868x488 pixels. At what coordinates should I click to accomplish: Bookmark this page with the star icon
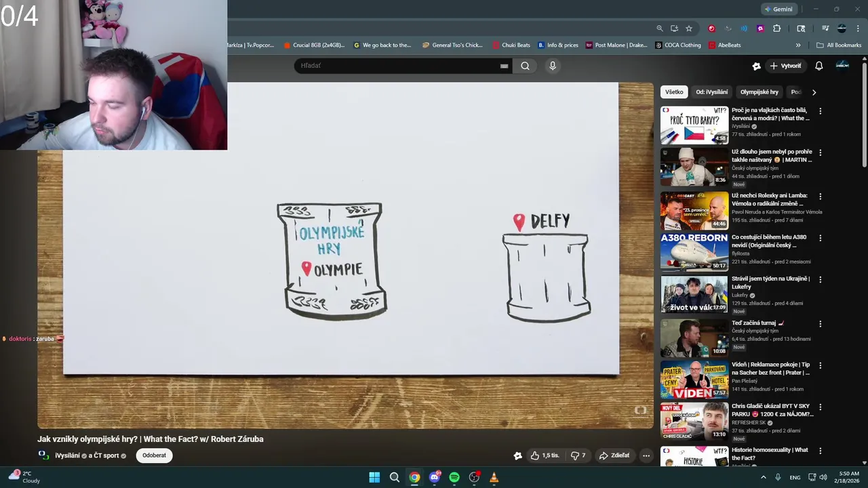coord(689,28)
